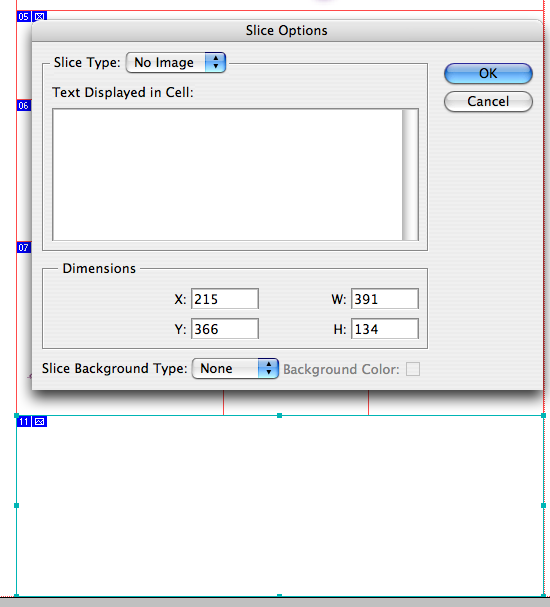Click the Cancel button
Screen dimensions: 550x607
pos(488,101)
